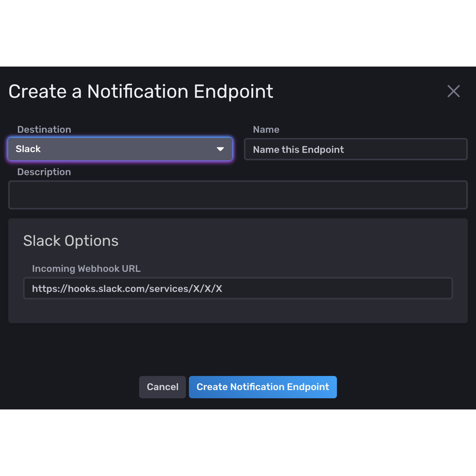
Task: Click the Create a Notification Endpoint title
Action: (x=141, y=91)
